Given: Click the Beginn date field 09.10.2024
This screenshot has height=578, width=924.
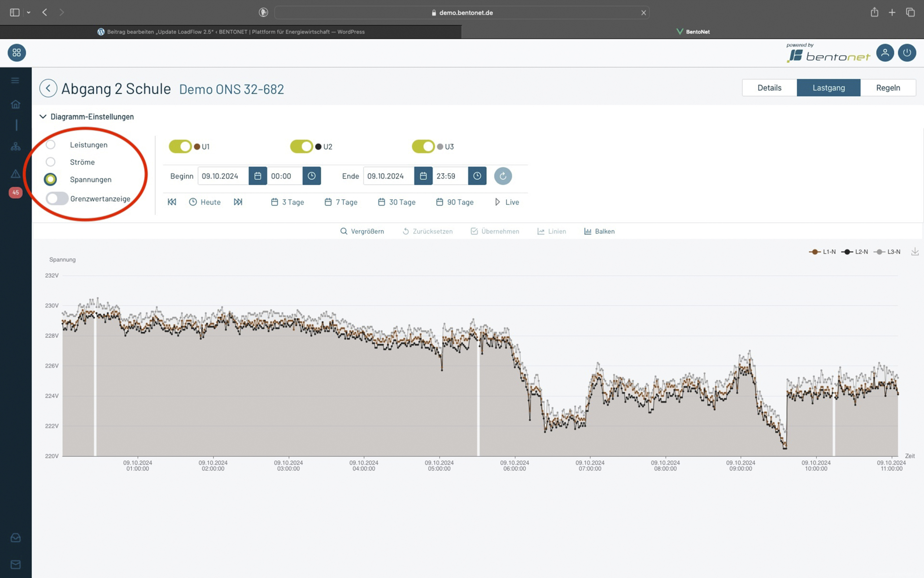Looking at the screenshot, I should coord(223,176).
